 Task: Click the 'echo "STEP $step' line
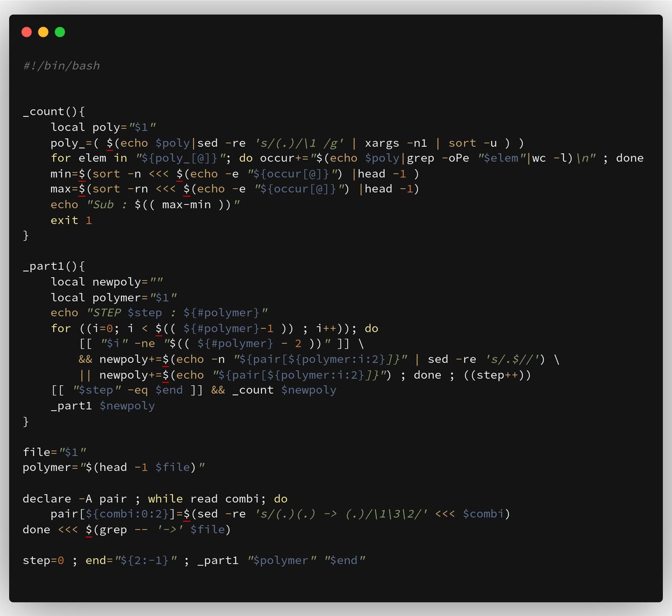point(160,312)
